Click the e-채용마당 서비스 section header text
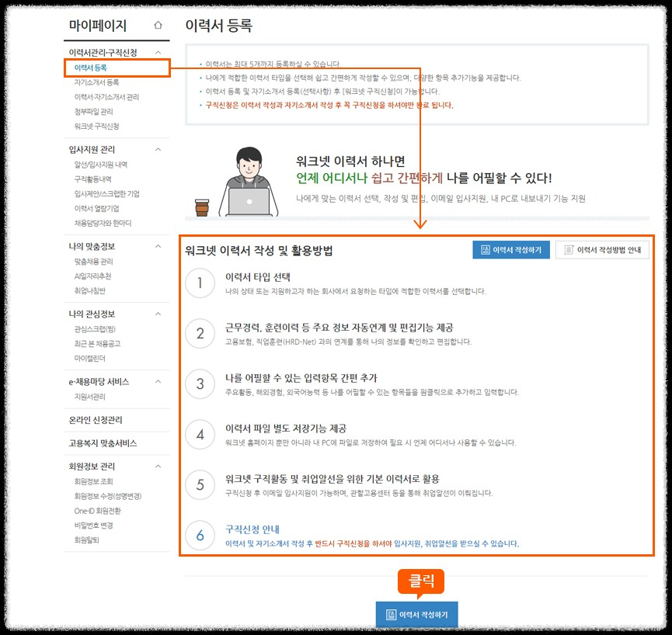 [x=99, y=381]
